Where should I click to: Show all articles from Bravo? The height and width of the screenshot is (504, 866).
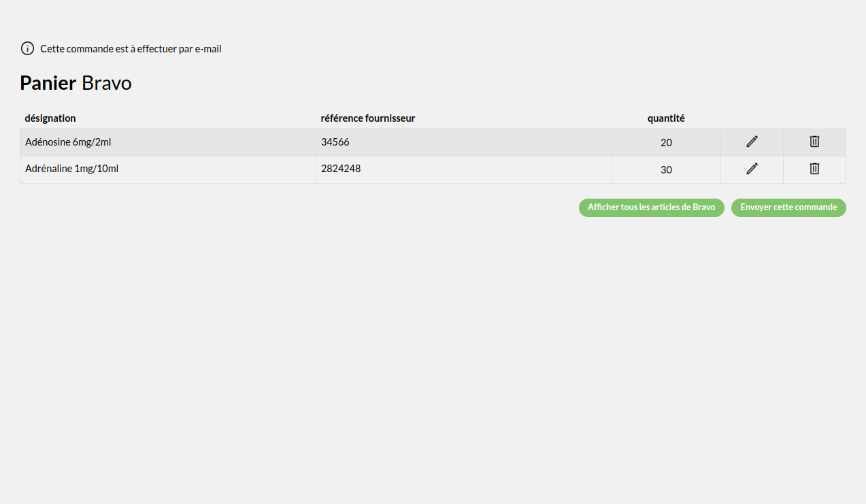click(651, 207)
